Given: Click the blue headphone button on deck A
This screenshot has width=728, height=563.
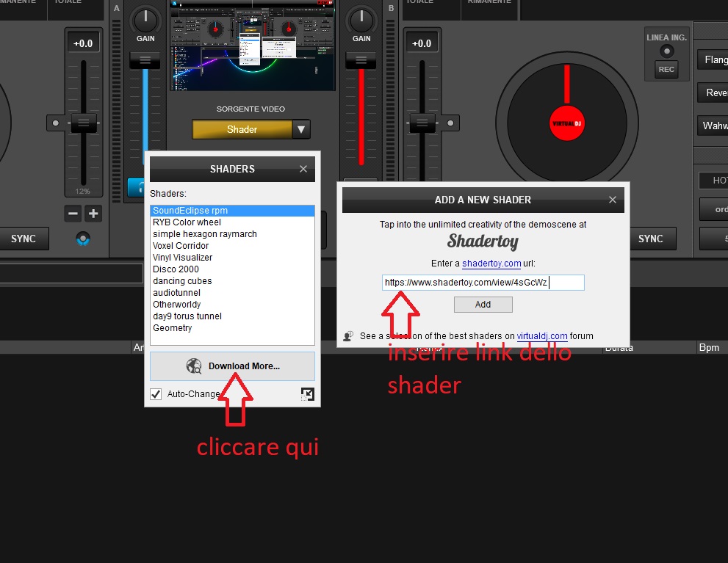Looking at the screenshot, I should [136, 187].
